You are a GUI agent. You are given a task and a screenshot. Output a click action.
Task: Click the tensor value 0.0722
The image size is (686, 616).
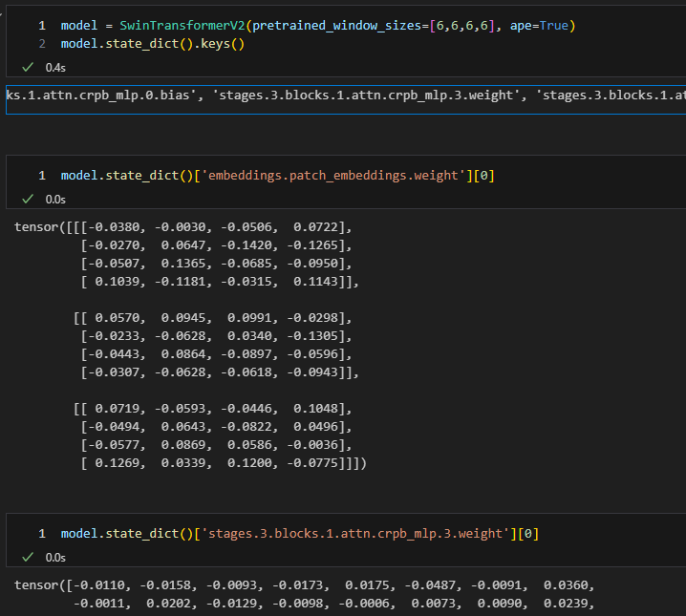coord(315,227)
